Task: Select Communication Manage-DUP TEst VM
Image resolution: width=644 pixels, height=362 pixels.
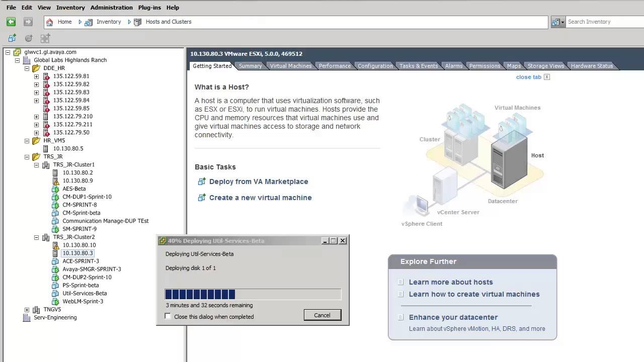Action: pos(106,221)
